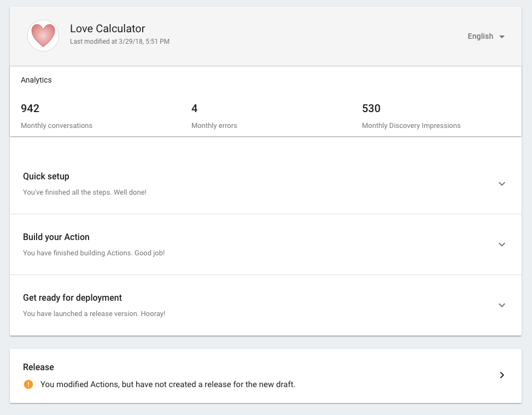Click the 942 conversations count
532x415 pixels.
pos(30,108)
